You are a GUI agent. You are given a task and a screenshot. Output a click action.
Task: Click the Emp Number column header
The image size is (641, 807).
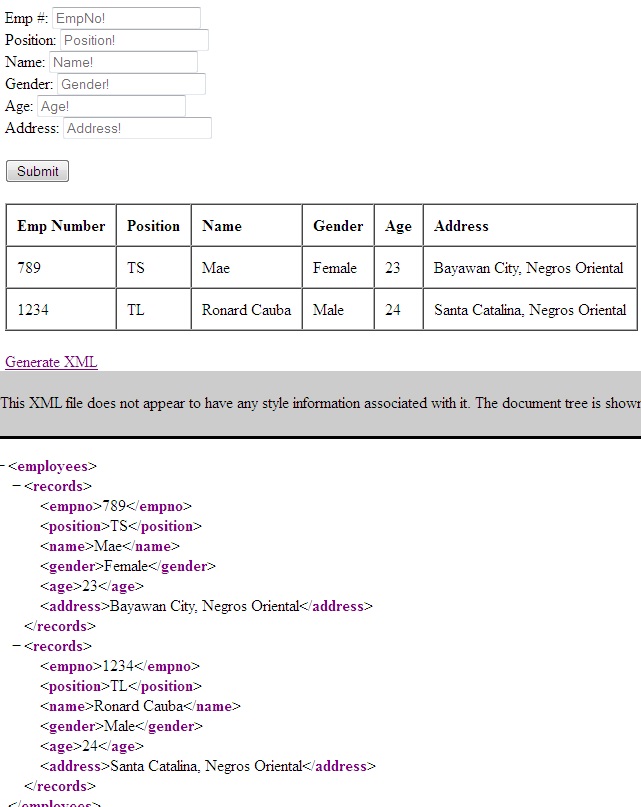tap(61, 225)
